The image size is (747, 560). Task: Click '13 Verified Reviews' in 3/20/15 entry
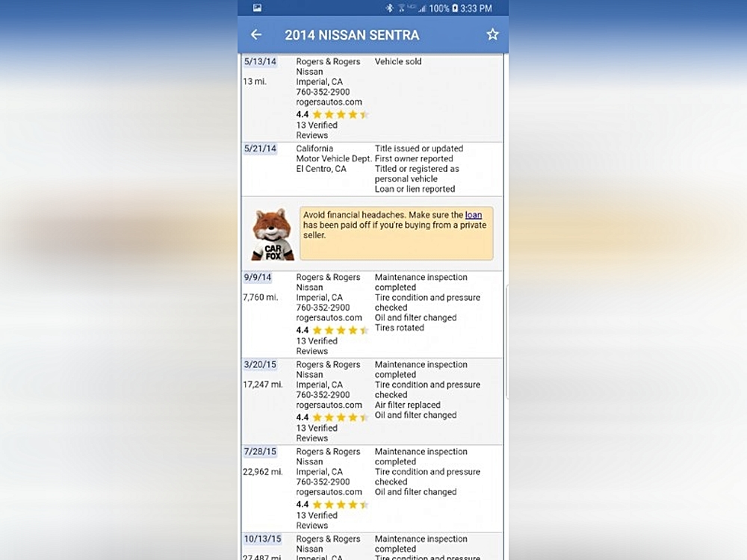317,433
